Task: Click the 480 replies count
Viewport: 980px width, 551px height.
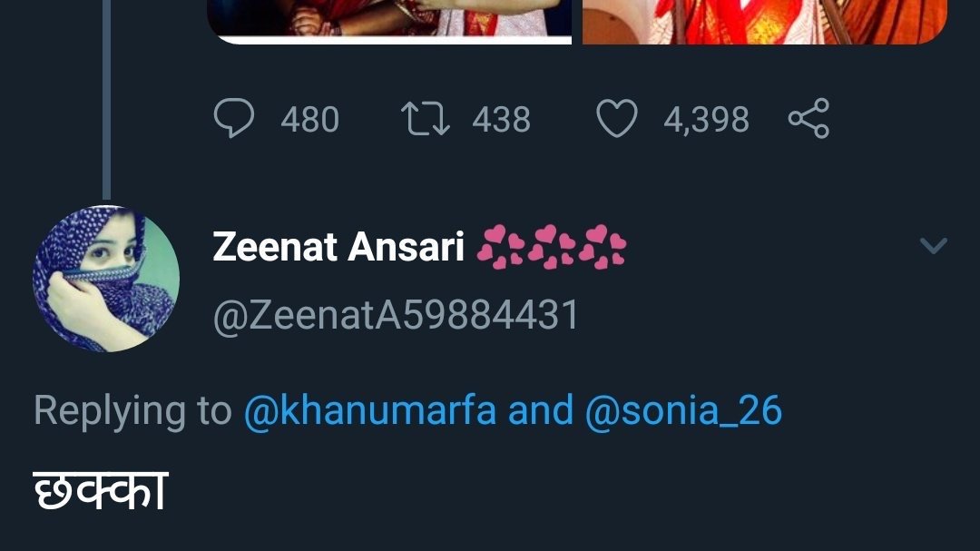Action: click(x=309, y=120)
